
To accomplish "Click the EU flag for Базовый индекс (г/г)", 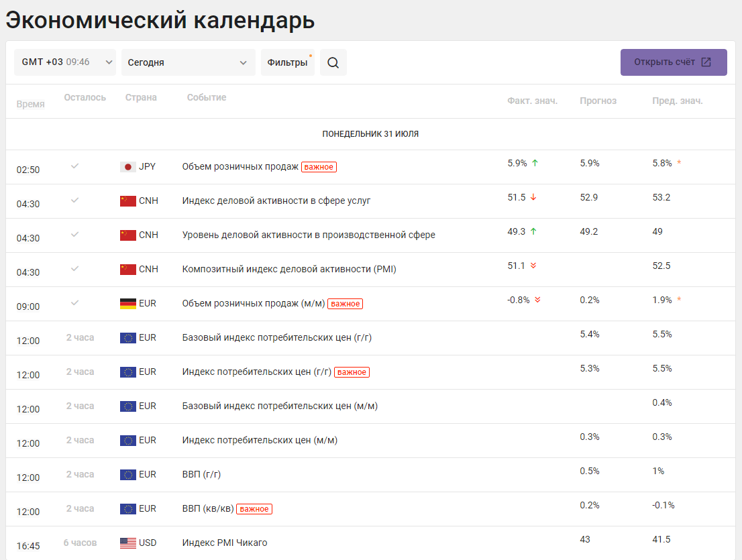I will pos(127,338).
